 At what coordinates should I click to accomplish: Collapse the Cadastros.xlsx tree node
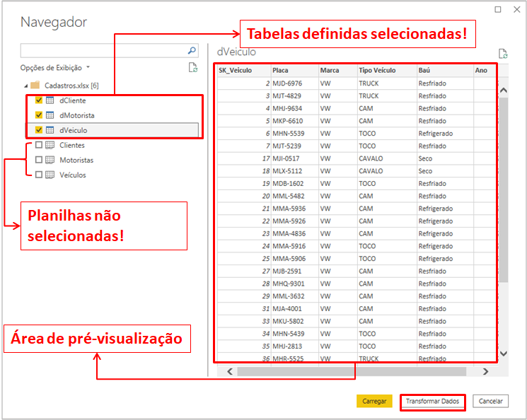click(x=25, y=86)
